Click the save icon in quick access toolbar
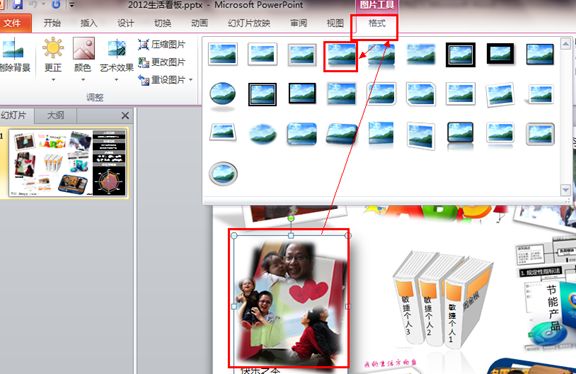This screenshot has height=374, width=576. click(17, 5)
